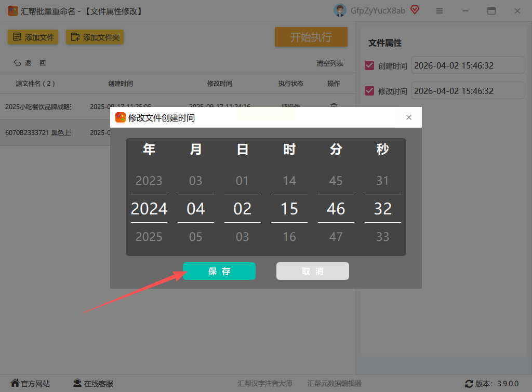The width and height of the screenshot is (532, 392).
Task: Click the version refresh icon
Action: tap(469, 384)
